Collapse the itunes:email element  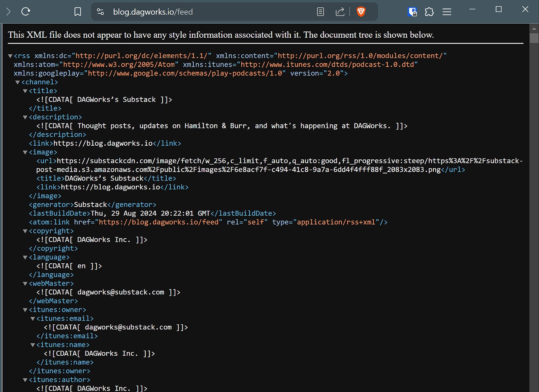33,319
